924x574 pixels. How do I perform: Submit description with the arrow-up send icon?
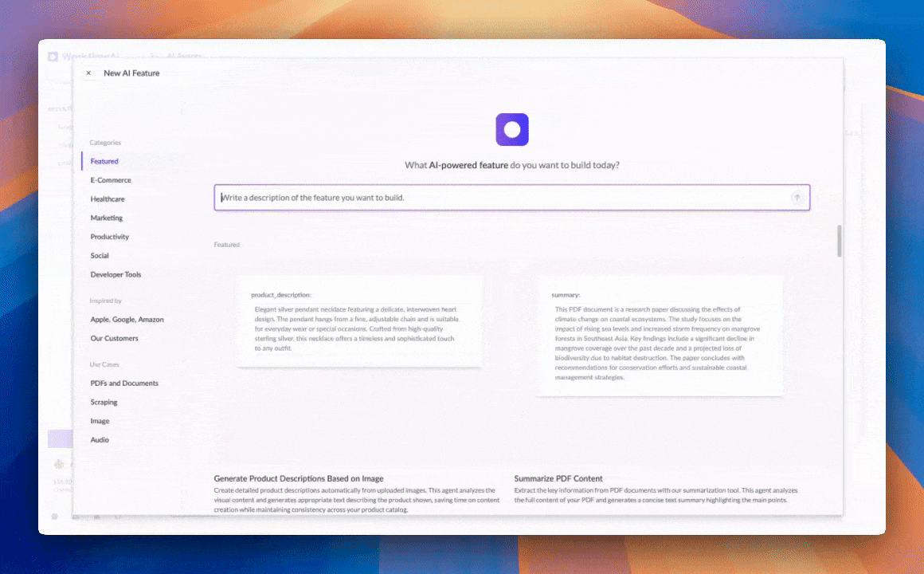[x=797, y=198]
